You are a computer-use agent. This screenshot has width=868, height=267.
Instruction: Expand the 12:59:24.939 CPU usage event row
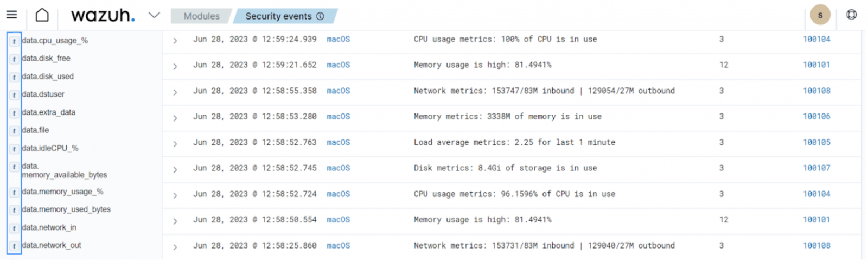tap(175, 41)
